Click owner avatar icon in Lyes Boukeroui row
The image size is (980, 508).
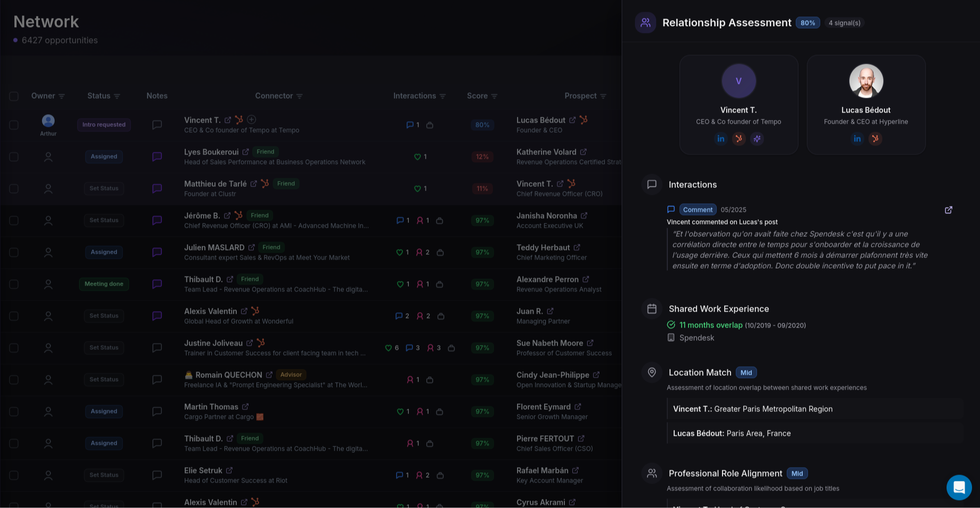48,157
